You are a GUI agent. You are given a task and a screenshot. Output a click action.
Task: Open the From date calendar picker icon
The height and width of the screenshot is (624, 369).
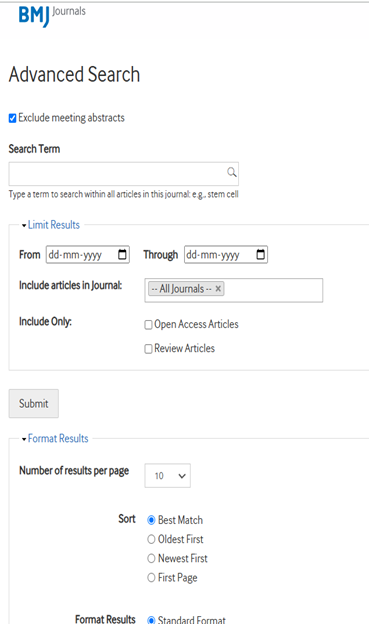click(x=123, y=254)
